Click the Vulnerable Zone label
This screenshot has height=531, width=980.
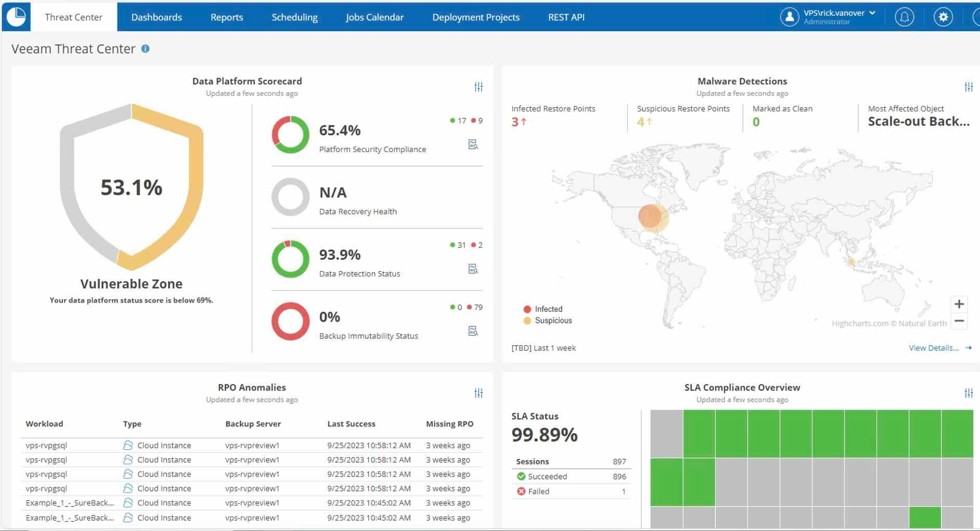tap(131, 284)
